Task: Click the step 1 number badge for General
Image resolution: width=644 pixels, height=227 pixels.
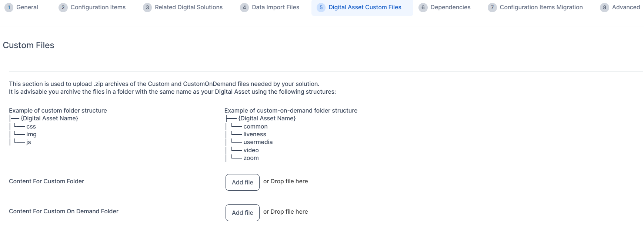Action: click(9, 7)
